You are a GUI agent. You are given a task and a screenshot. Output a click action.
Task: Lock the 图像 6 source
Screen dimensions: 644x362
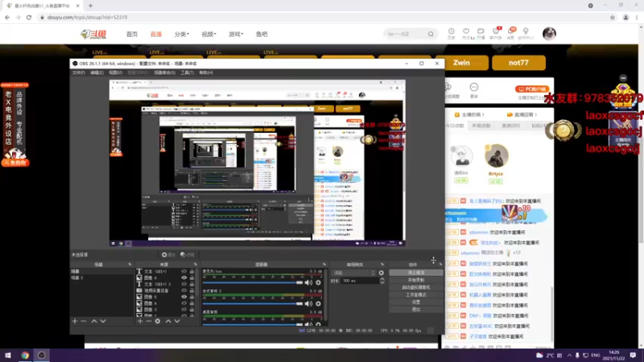(192, 278)
